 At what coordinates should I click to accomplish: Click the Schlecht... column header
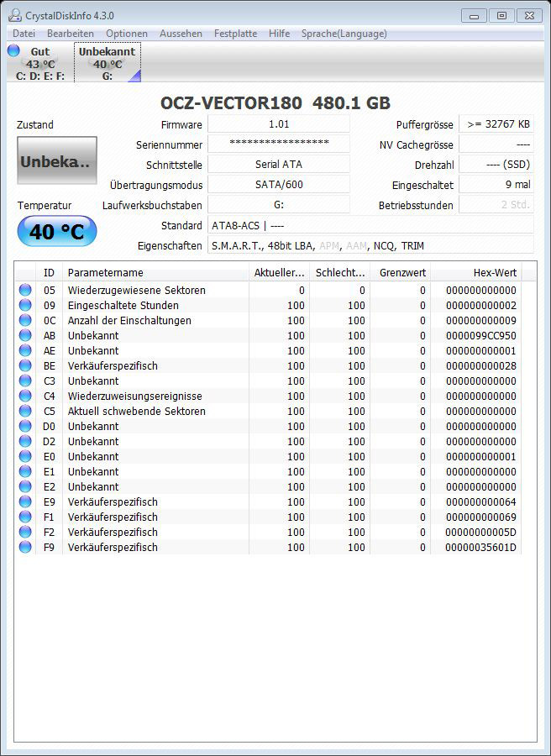pyautogui.click(x=340, y=272)
